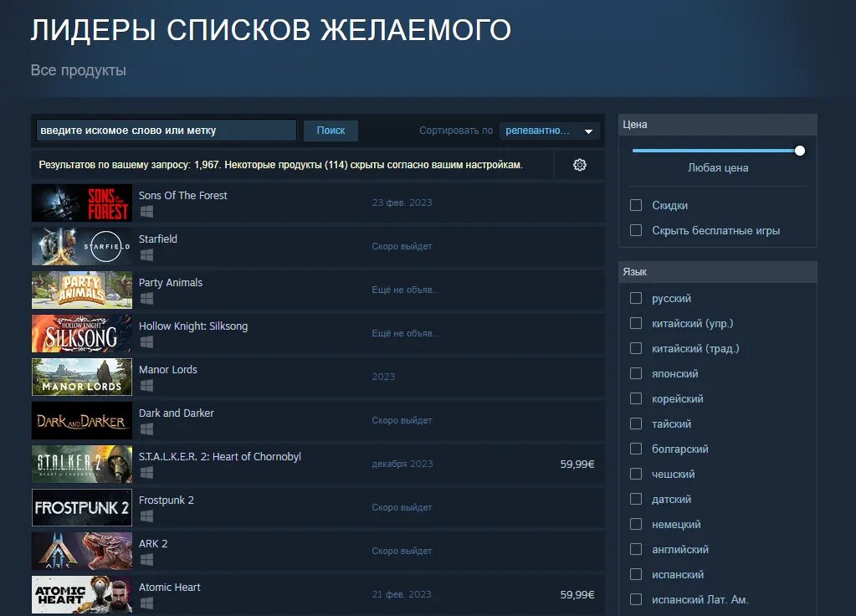Viewport: 856px width, 616px height.
Task: Open Silksong capsule image
Action: click(82, 333)
